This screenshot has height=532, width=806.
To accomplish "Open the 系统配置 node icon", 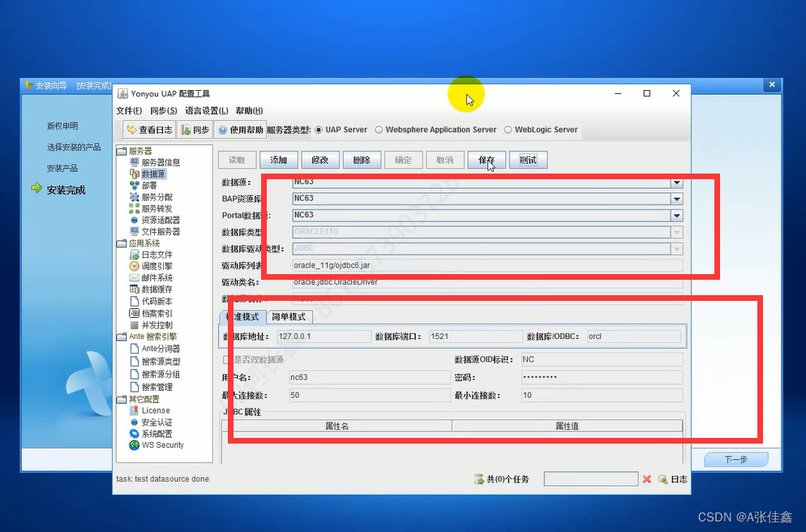I will tap(134, 434).
